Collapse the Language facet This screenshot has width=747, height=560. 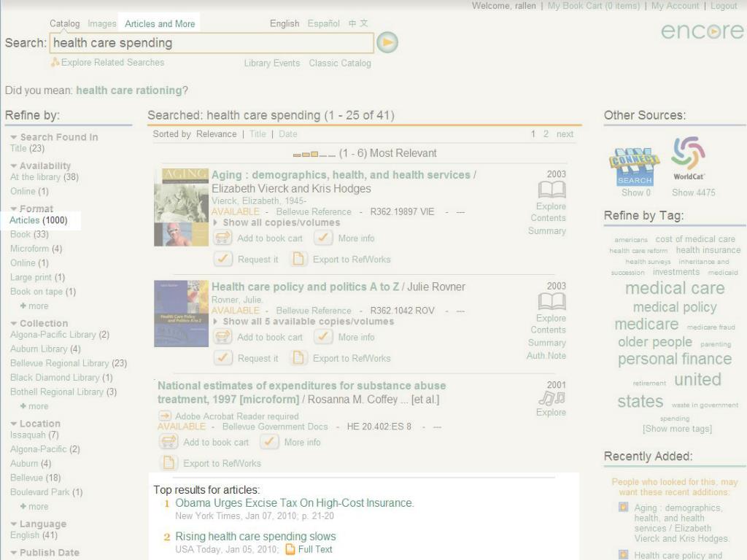point(13,524)
